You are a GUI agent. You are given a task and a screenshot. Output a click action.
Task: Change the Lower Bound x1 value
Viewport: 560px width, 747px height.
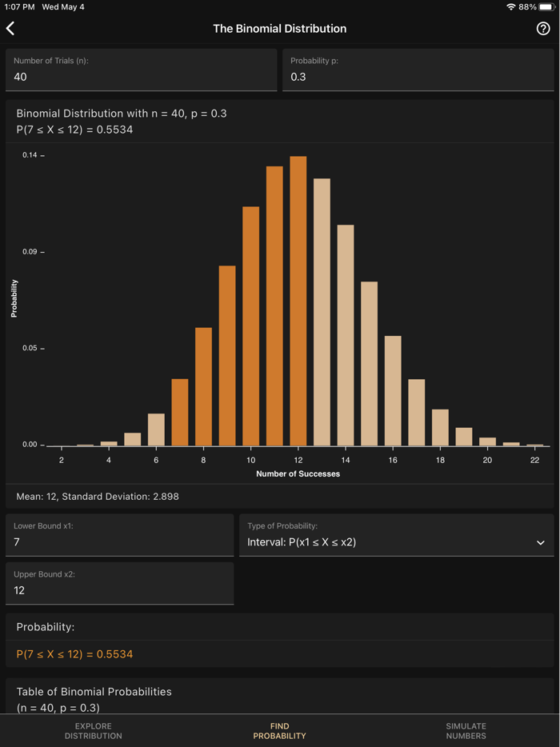[120, 541]
